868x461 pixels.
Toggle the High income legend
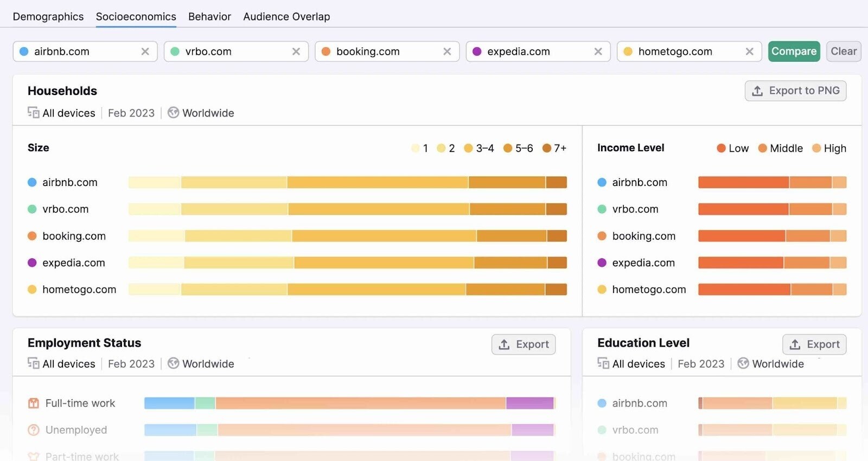(829, 148)
